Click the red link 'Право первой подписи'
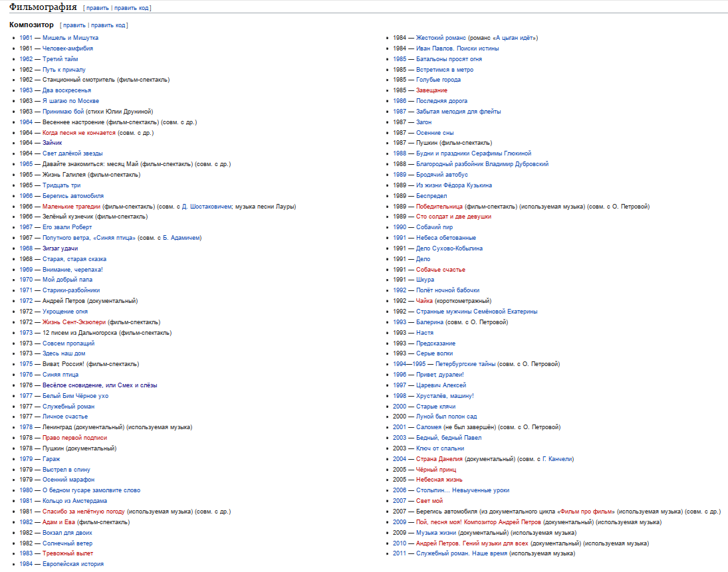Viewport: 728px width, 572px height. pos(74,437)
